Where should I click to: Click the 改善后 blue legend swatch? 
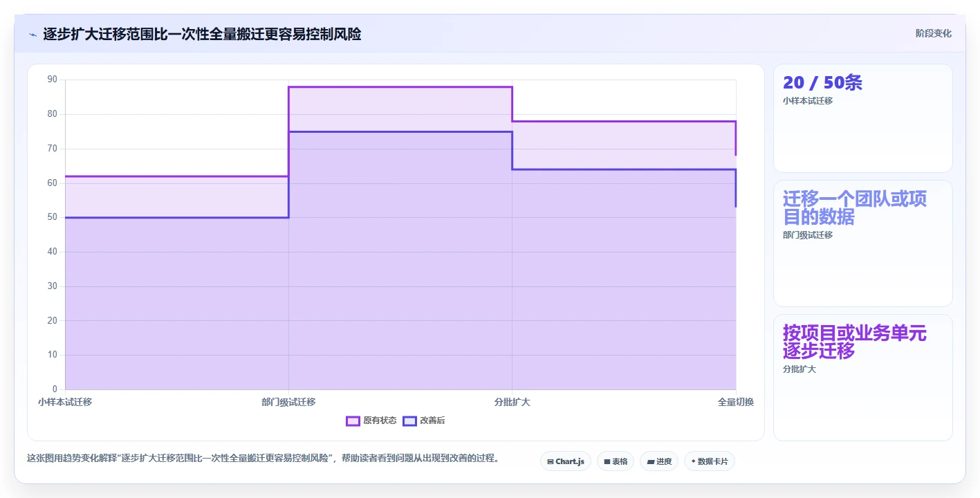click(x=410, y=421)
